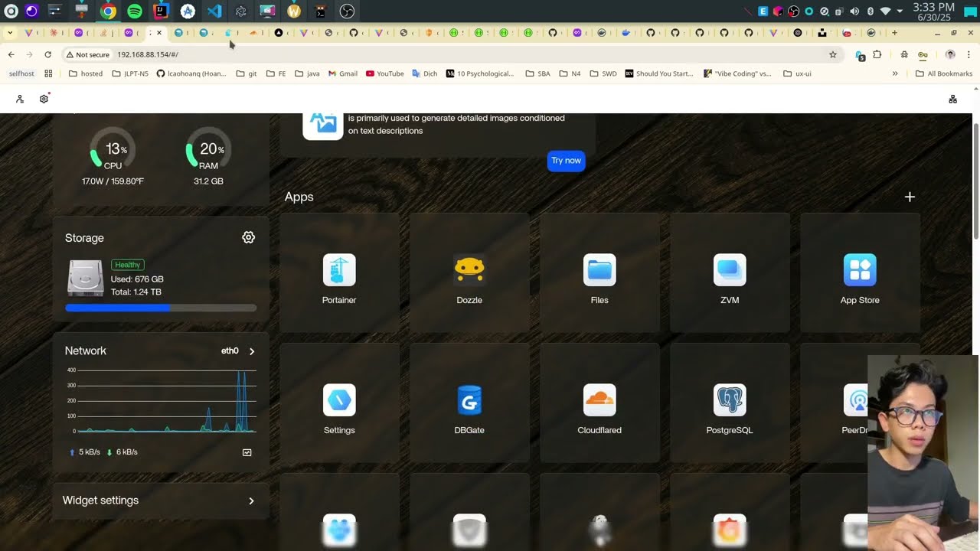Expand the Widget settings panel
This screenshot has height=551, width=980.
coord(161,500)
